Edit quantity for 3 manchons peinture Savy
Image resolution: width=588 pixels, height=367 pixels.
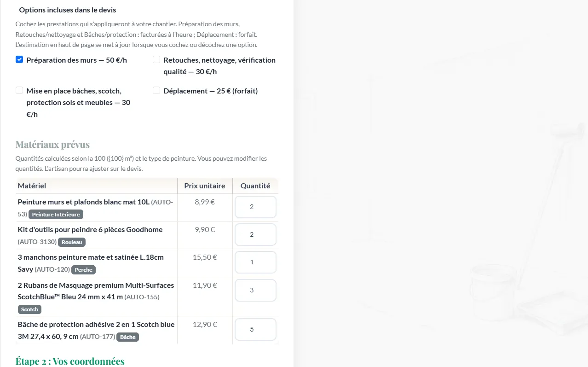tap(255, 262)
